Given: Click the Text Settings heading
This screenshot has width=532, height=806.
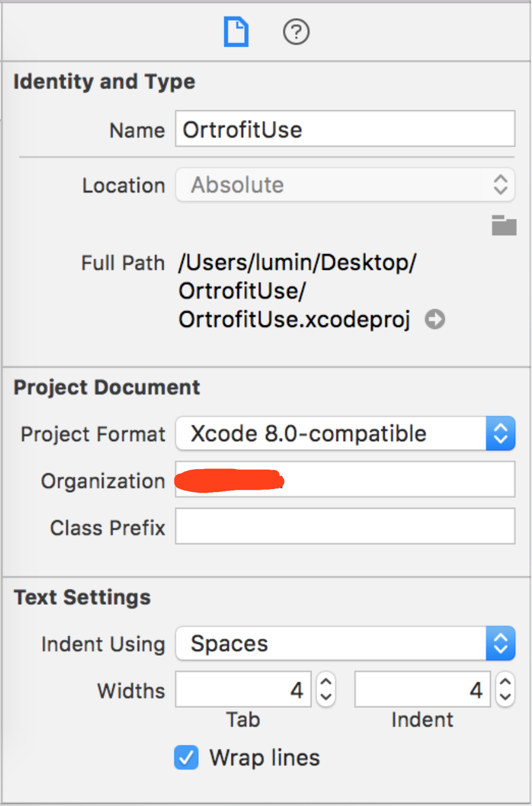Looking at the screenshot, I should [82, 597].
